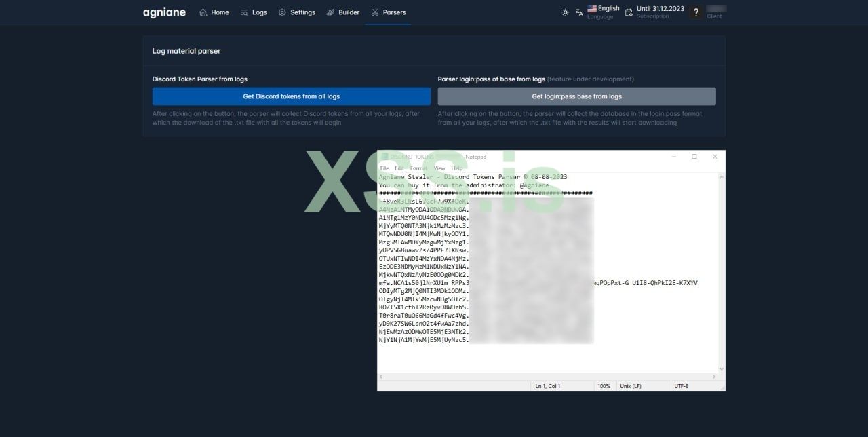Click 'Get Discord tokens from all logs'
Screen dimensions: 868x437
(292, 96)
